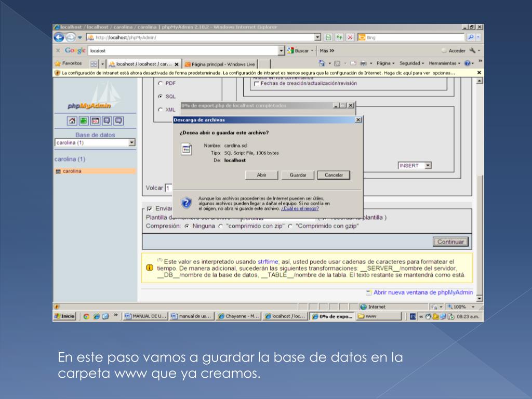Click the page scrollbar down arrow
This screenshot has width=532, height=399.
coord(479,299)
